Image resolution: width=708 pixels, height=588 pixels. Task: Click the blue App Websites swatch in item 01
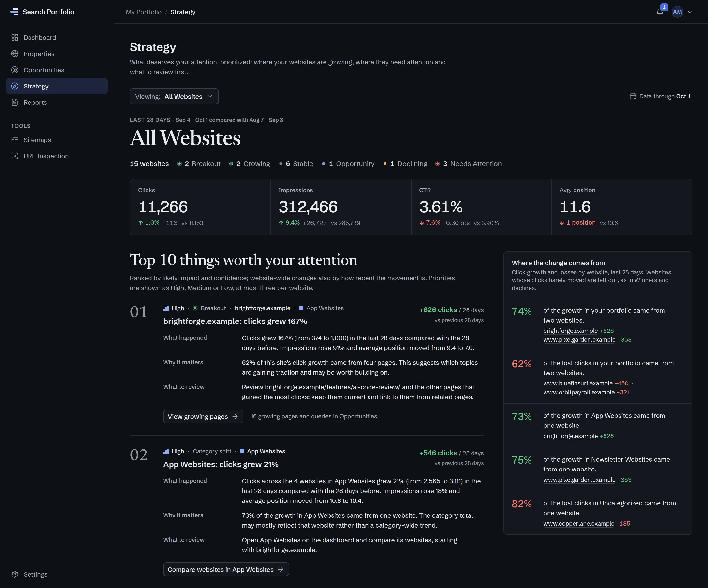(301, 308)
